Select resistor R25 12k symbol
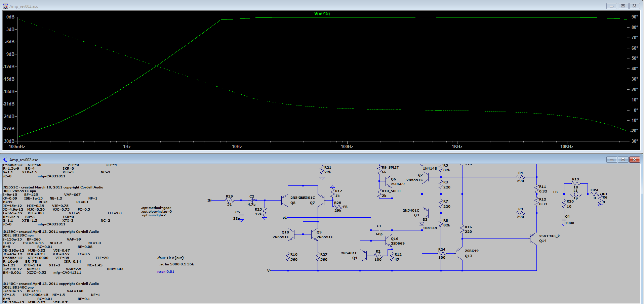The width and height of the screenshot is (644, 304). 265,212
